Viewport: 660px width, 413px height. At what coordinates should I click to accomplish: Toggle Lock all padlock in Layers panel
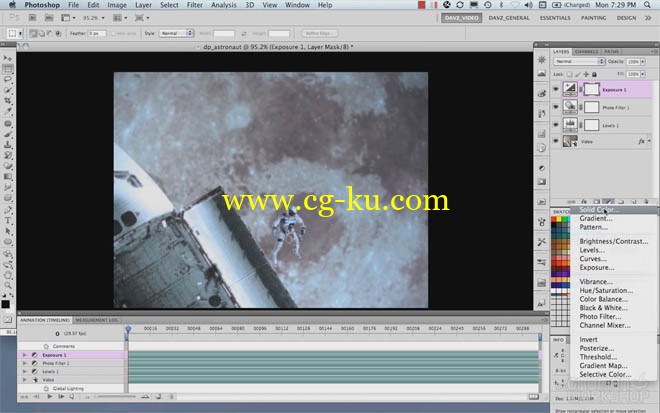(594, 75)
